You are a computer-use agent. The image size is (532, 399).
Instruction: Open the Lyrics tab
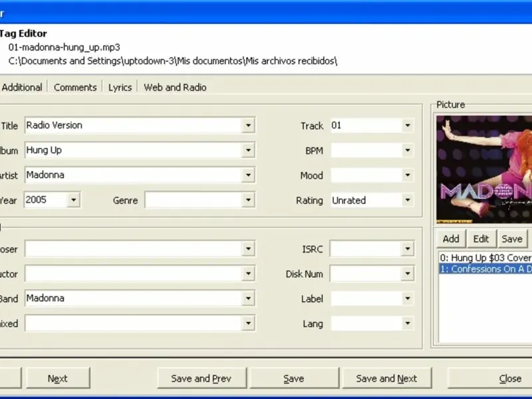(x=120, y=87)
